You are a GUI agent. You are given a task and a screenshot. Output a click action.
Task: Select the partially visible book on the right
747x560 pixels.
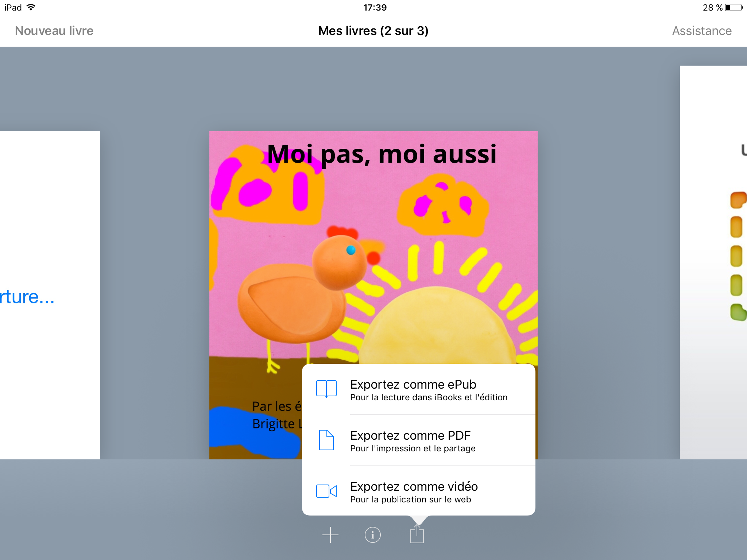(x=713, y=262)
